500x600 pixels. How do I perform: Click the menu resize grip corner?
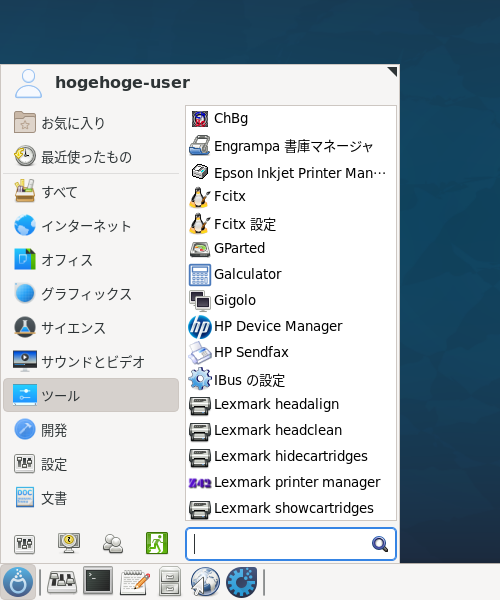coord(393,72)
